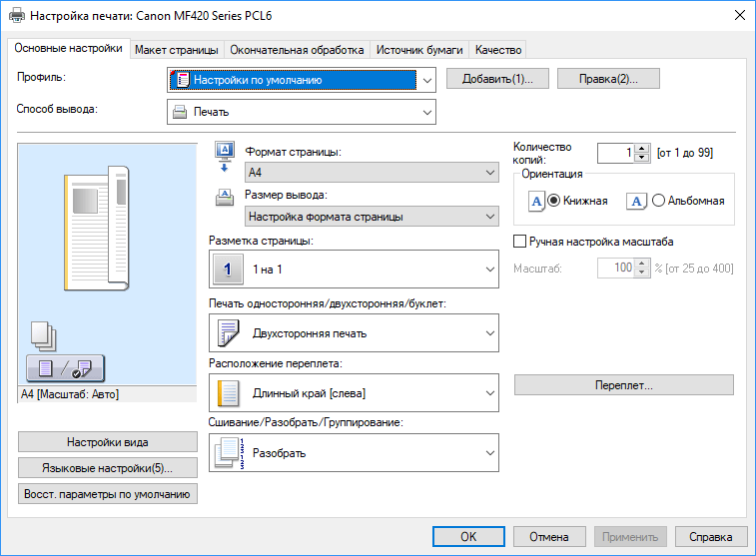Click the output size printer icon
The image size is (756, 556).
[x=224, y=199]
